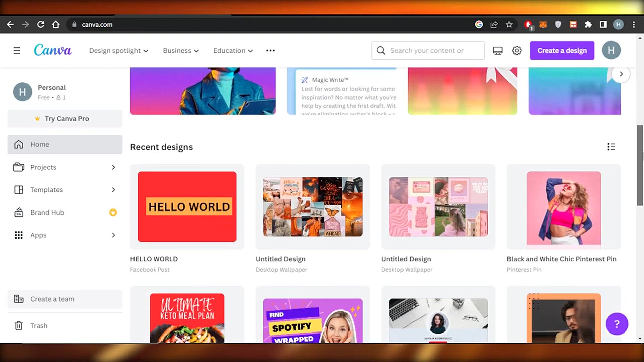Open Templates in sidebar

[x=65, y=190]
